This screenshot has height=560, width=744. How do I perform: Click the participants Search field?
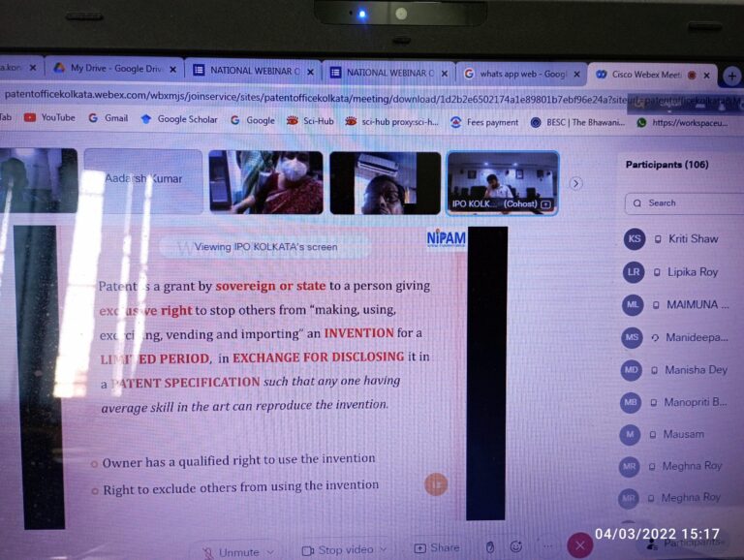(688, 203)
